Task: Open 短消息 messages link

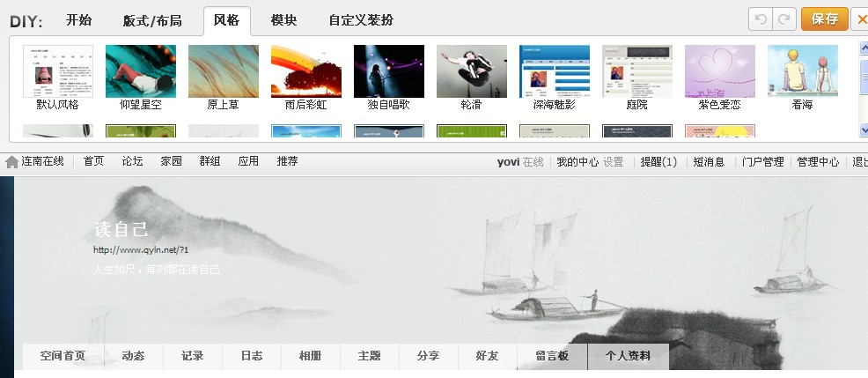Action: pos(710,162)
